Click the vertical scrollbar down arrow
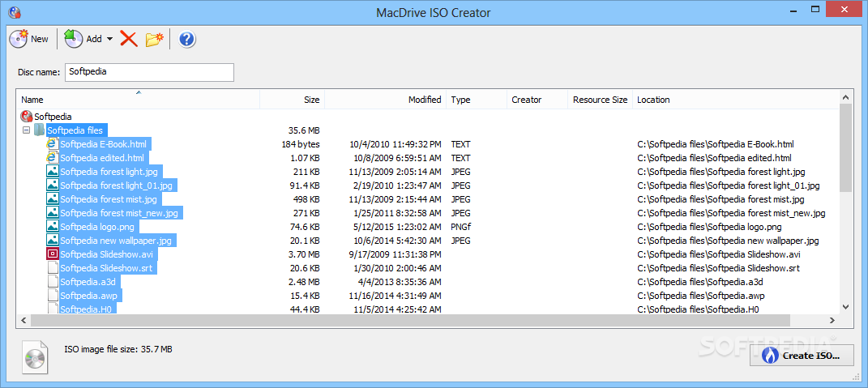This screenshot has width=868, height=388. click(845, 306)
